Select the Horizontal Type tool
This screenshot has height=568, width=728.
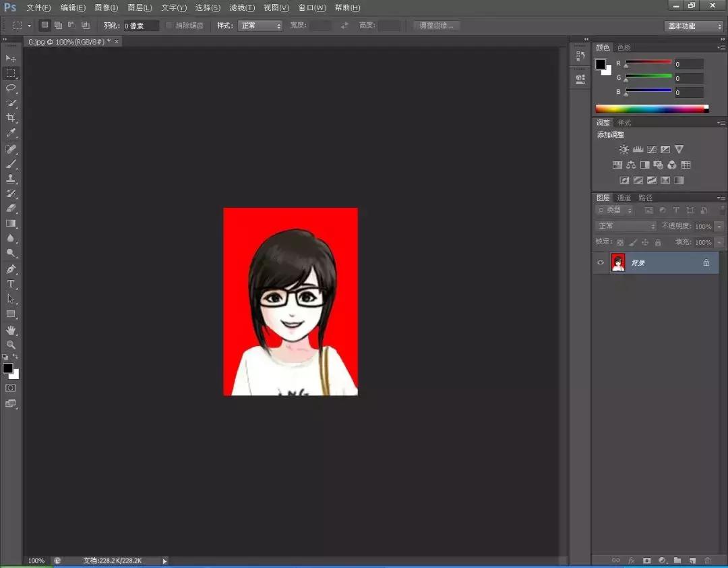point(11,284)
